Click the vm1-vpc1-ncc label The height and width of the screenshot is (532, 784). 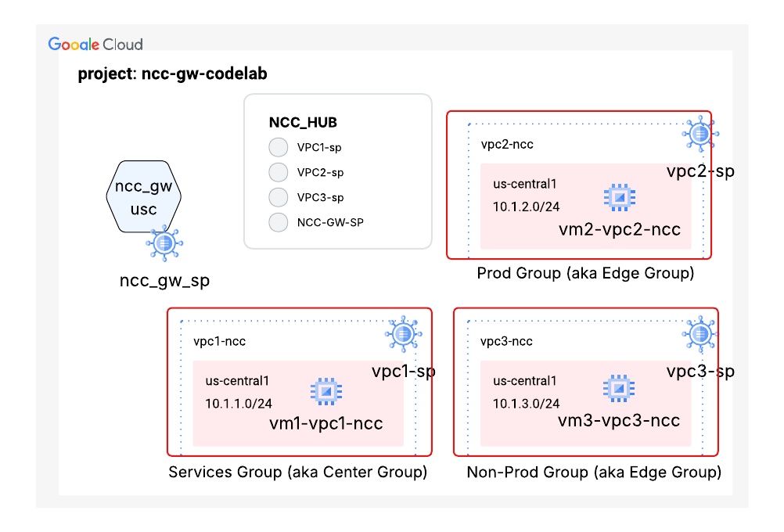326,423
